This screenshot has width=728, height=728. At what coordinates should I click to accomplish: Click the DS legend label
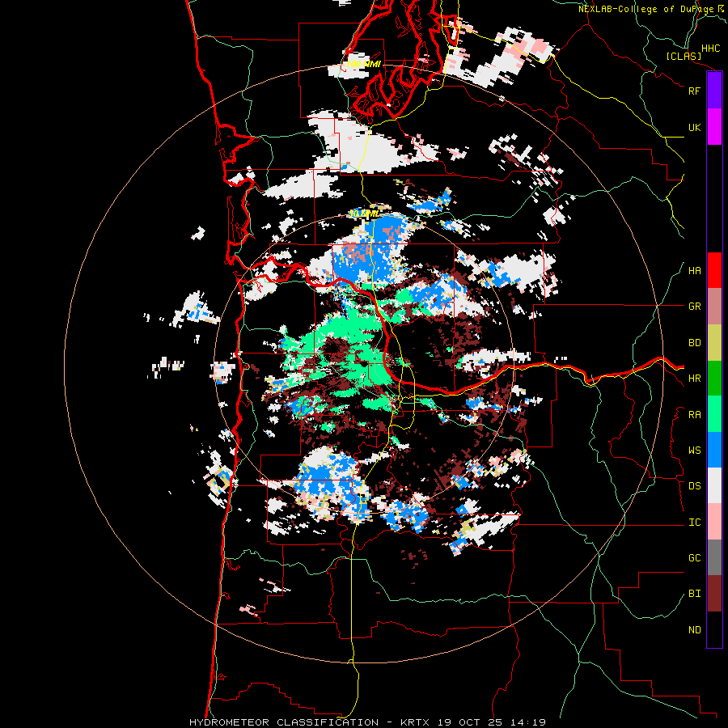pos(694,486)
